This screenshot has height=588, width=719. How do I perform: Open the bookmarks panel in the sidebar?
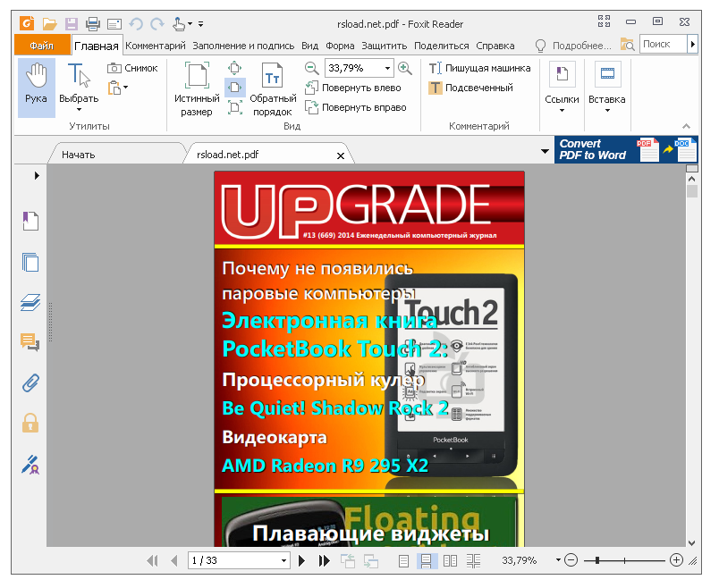[30, 221]
